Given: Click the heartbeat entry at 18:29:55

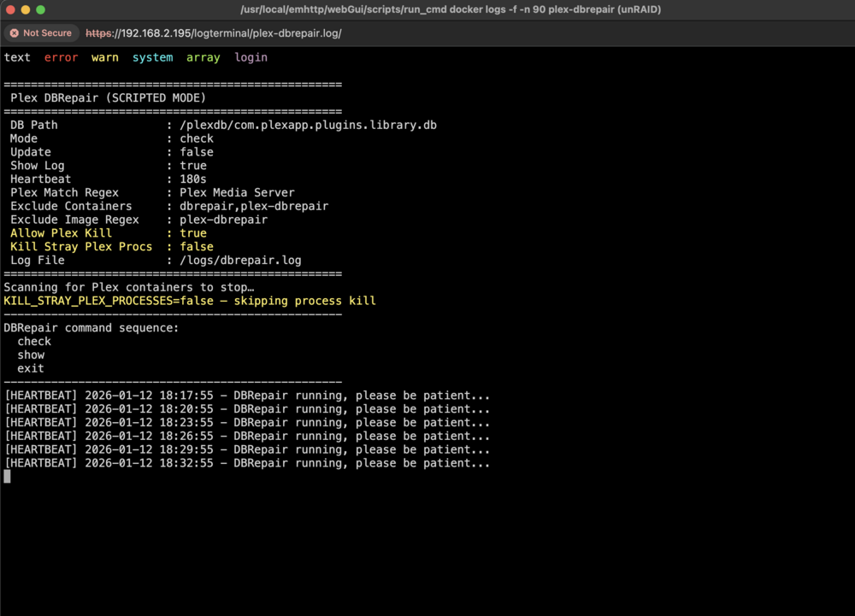Looking at the screenshot, I should [247, 450].
